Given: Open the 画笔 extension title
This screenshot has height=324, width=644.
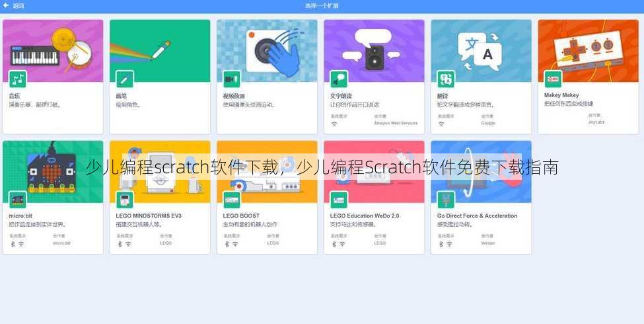Looking at the screenshot, I should pos(122,96).
